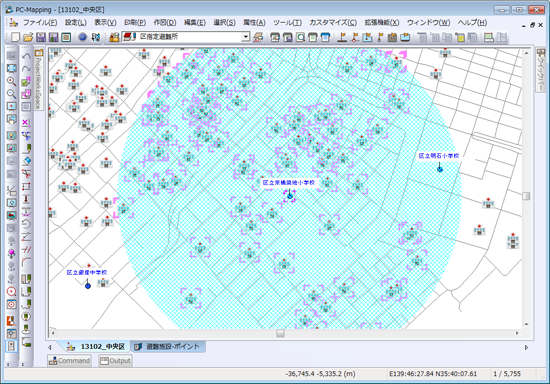Click the blue window icon in top toolbar

point(326,37)
